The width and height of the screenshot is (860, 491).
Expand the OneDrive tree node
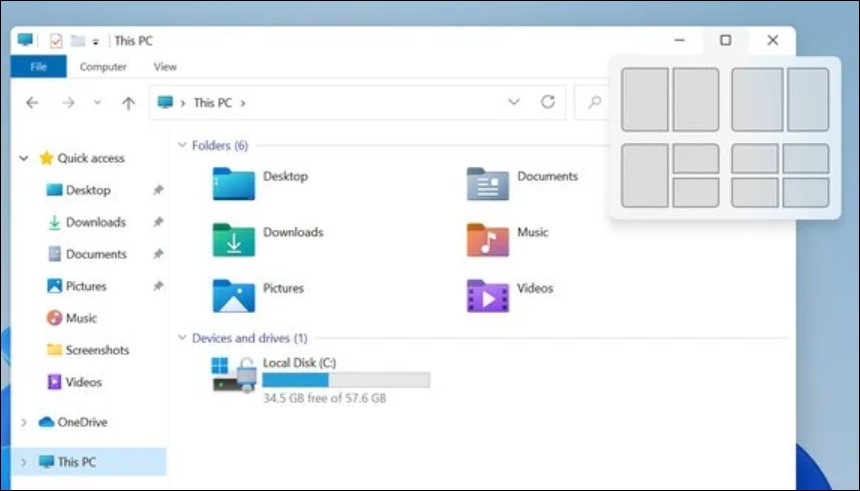24,422
